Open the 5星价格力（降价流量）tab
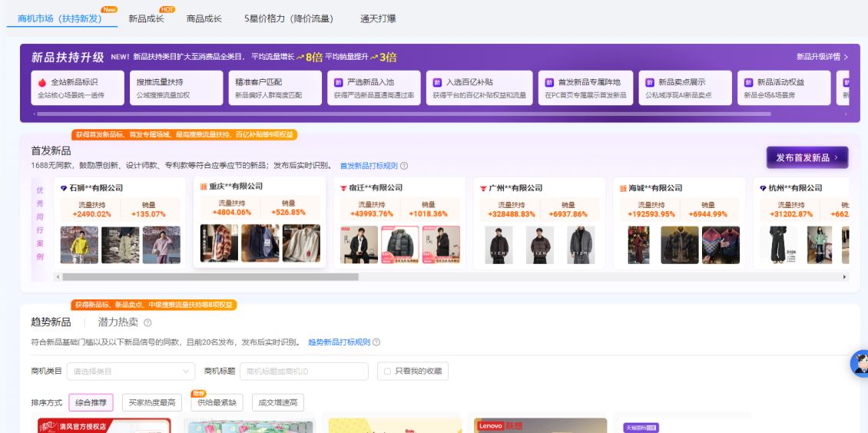This screenshot has width=868, height=433. [288, 18]
